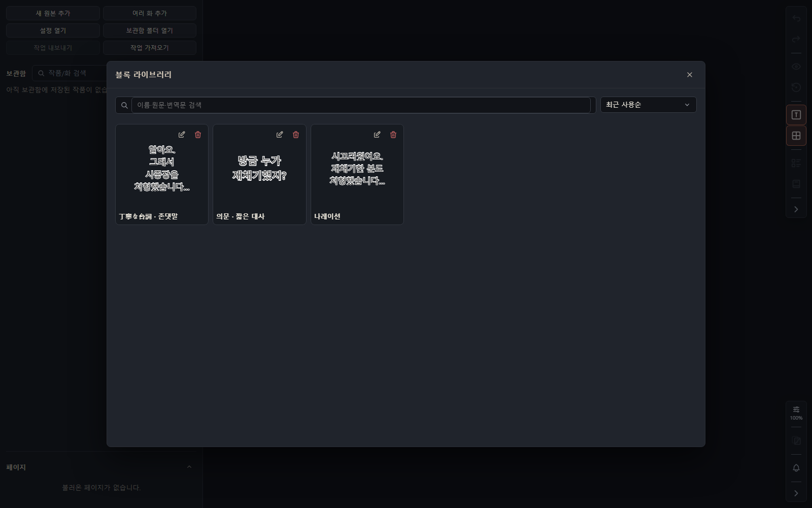Delete the '나레이션' block with its trash icon
The width and height of the screenshot is (812, 508).
[x=393, y=135]
